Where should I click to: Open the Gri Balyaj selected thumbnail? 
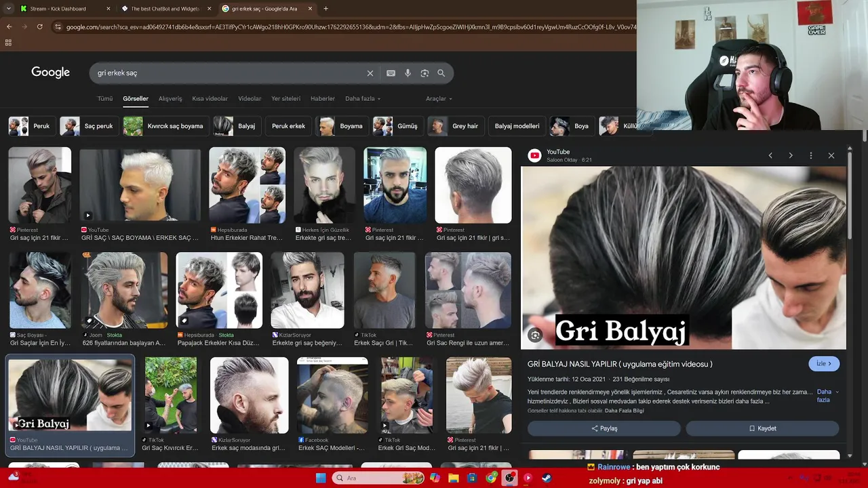point(70,394)
